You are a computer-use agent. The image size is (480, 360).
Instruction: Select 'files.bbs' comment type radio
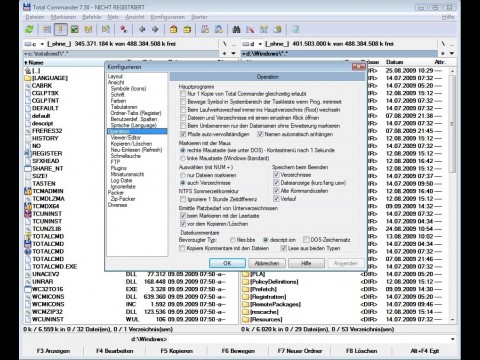click(x=233, y=240)
